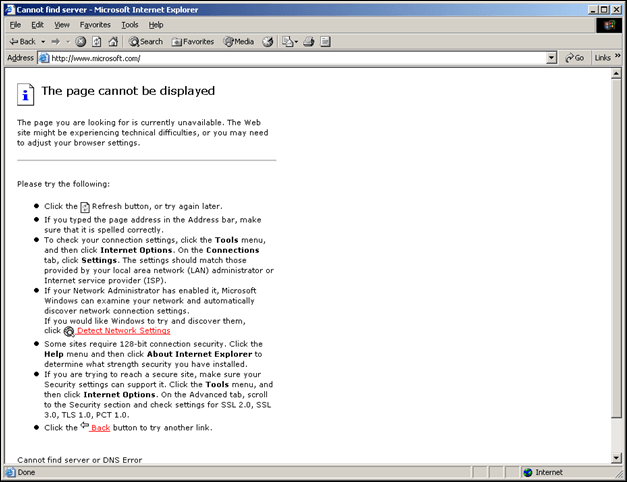Click the Windows logo throbber icon
Viewport: 627px width, 482px height.
tap(609, 25)
